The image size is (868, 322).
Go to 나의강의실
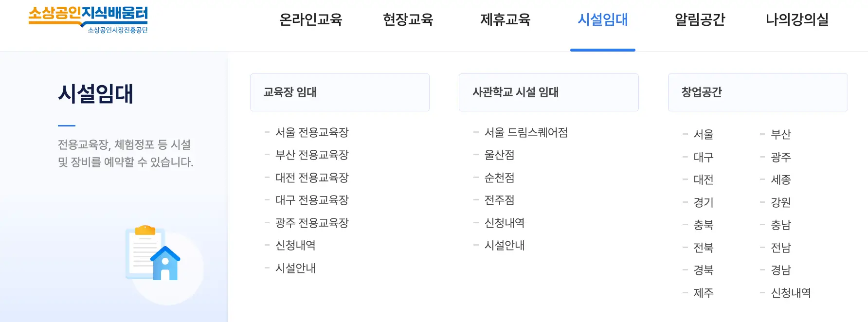(x=796, y=20)
